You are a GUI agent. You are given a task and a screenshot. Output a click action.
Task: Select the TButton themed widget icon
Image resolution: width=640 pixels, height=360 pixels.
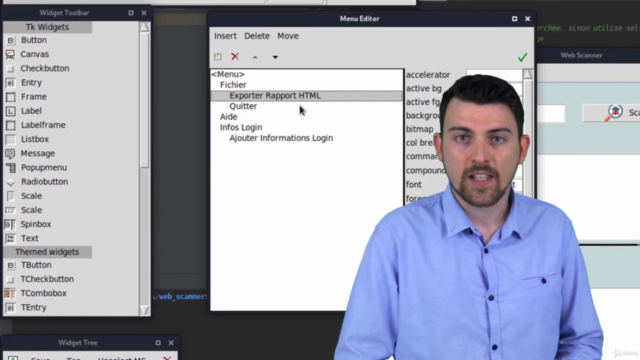coord(11,265)
